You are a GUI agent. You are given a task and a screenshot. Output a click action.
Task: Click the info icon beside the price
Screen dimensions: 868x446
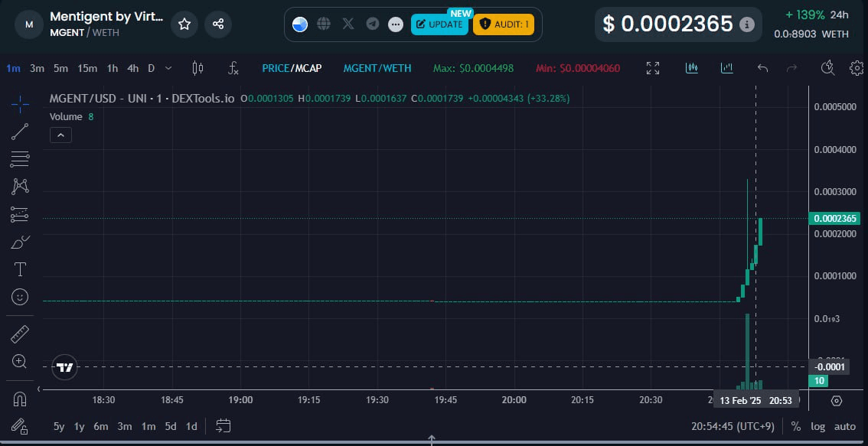click(x=747, y=24)
